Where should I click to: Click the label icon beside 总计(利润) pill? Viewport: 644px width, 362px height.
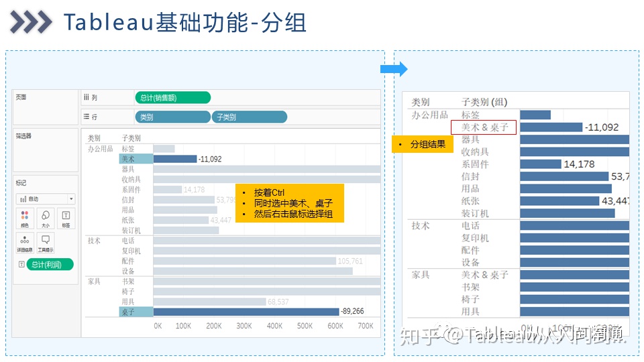[x=21, y=264]
